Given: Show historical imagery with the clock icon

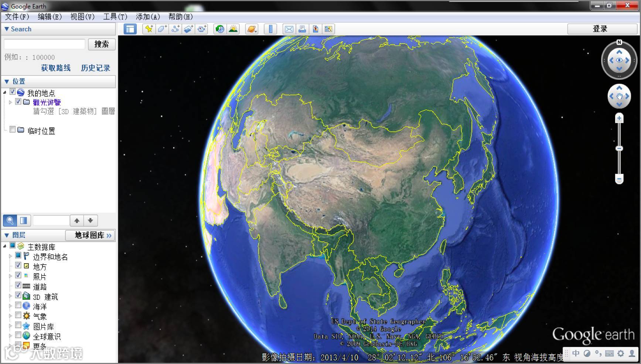Looking at the screenshot, I should tap(220, 29).
